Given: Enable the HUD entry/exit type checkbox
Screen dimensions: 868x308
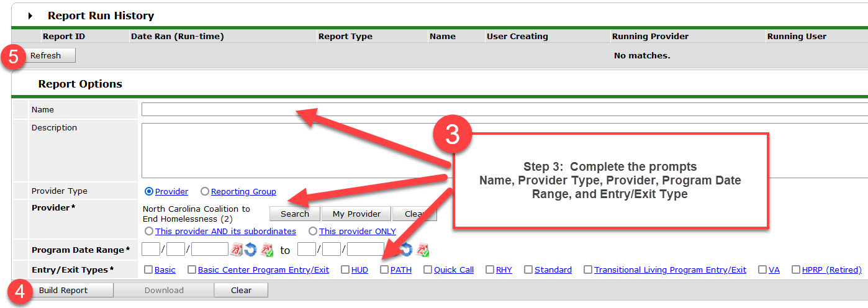Looking at the screenshot, I should click(345, 270).
